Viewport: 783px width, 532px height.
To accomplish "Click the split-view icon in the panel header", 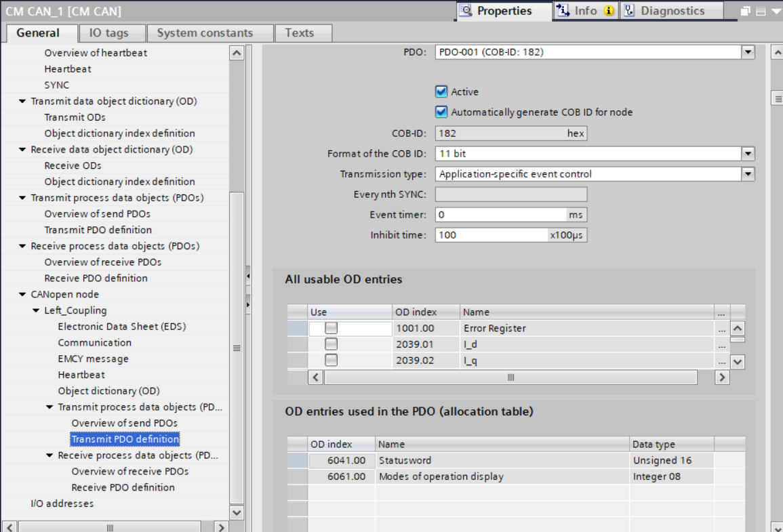I will tap(761, 12).
